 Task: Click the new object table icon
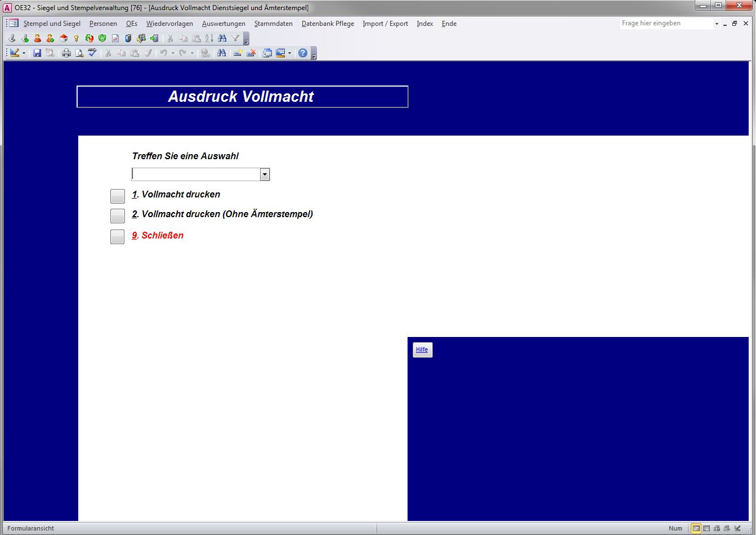(280, 53)
